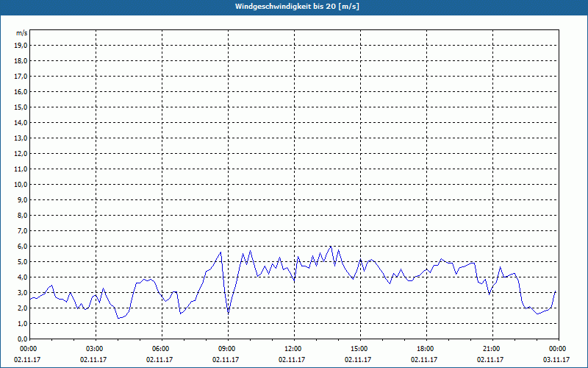Click the 'Windgeschwindigkeit bis 20 [m/s]' chart title

click(297, 7)
